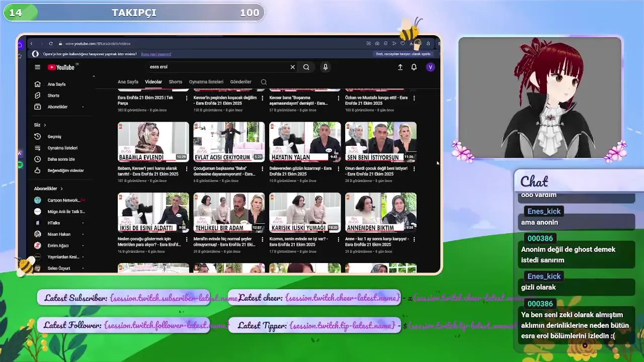Screen dimensions: 644x362
Task: Open video titled 'Onun derdi çocuk değil beni istiyor'
Action: (x=376, y=171)
